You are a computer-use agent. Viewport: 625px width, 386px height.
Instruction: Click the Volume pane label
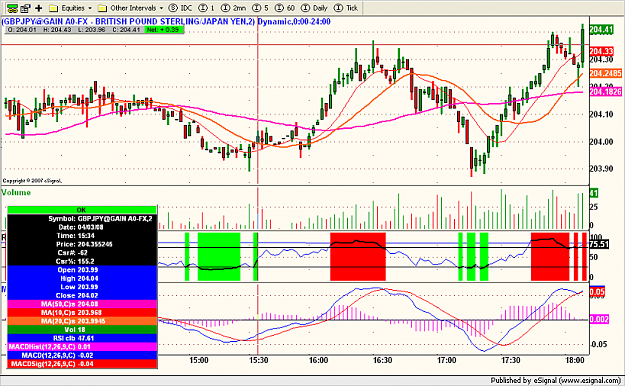coord(16,193)
